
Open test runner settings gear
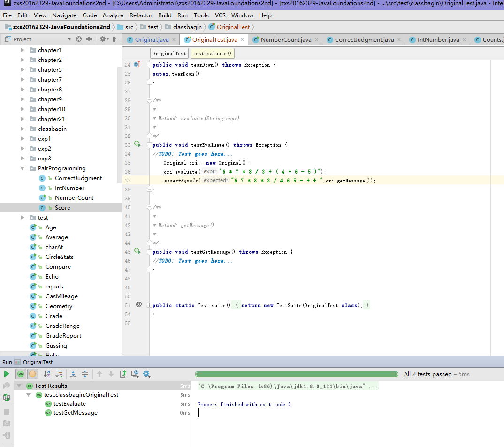(146, 374)
